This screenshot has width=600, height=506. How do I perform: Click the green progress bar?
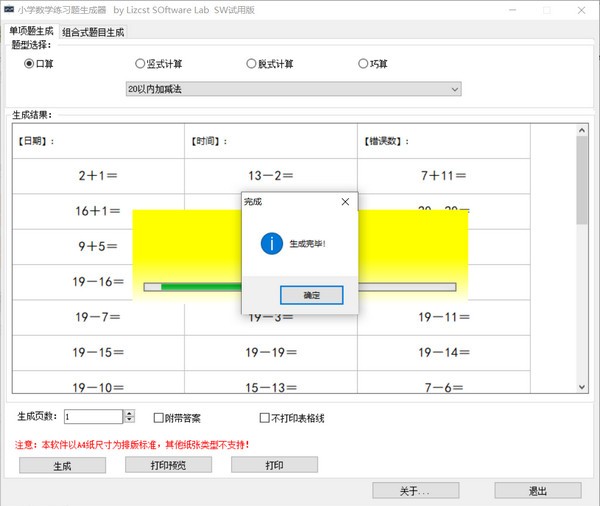click(200, 287)
